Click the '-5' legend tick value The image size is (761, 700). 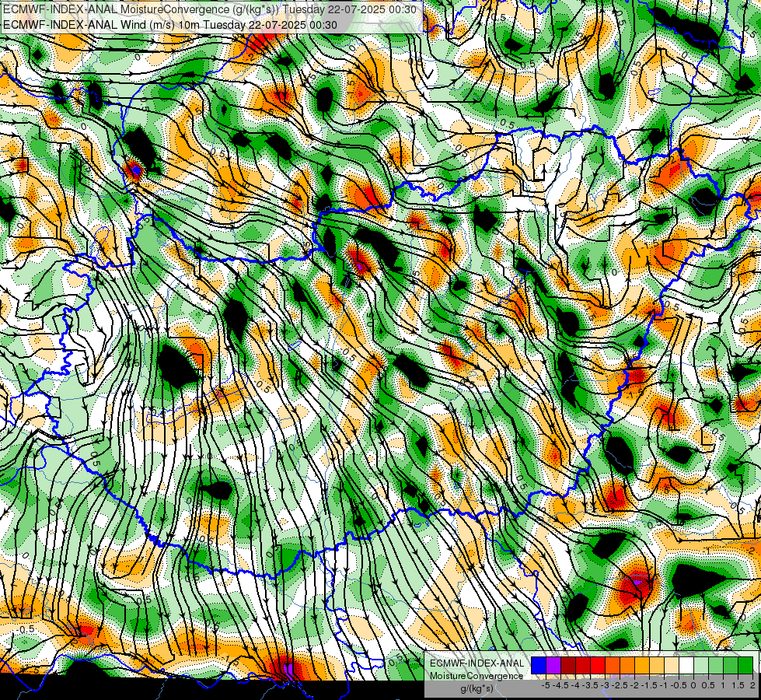(x=546, y=685)
